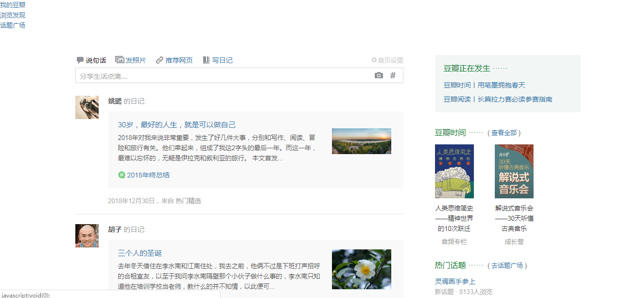Click the 热门精选 source link
The height and width of the screenshot is (298, 644).
tap(188, 201)
